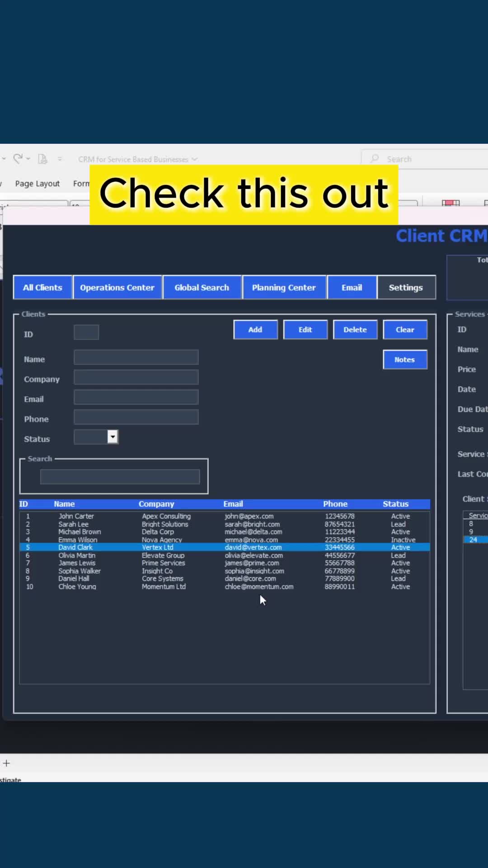Click the Add client button
This screenshot has height=868, width=488.
click(255, 330)
